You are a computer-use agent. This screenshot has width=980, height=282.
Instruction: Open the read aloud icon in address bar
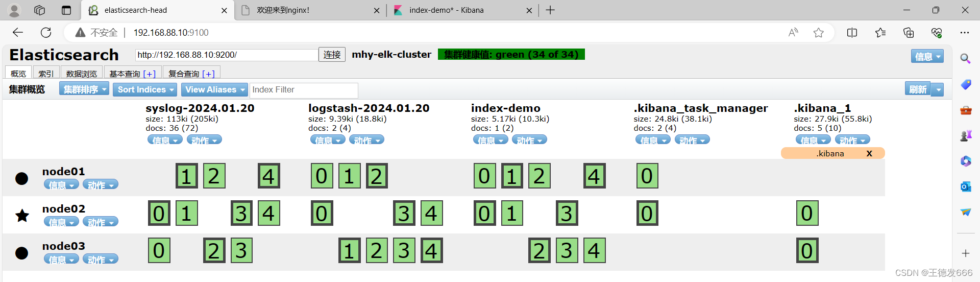click(793, 33)
